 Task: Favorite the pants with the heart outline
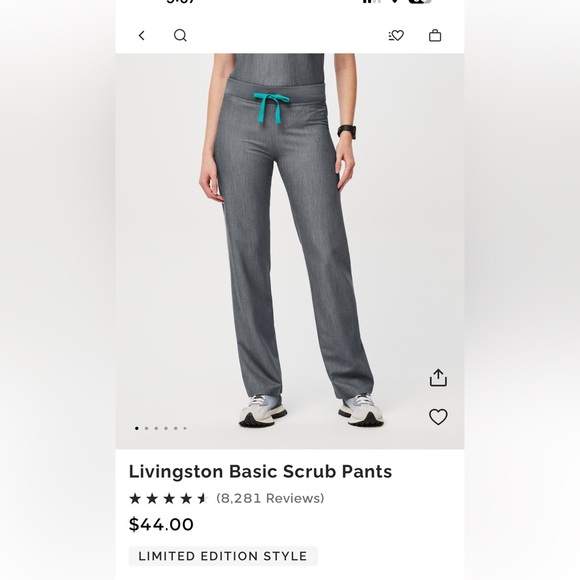tap(438, 417)
